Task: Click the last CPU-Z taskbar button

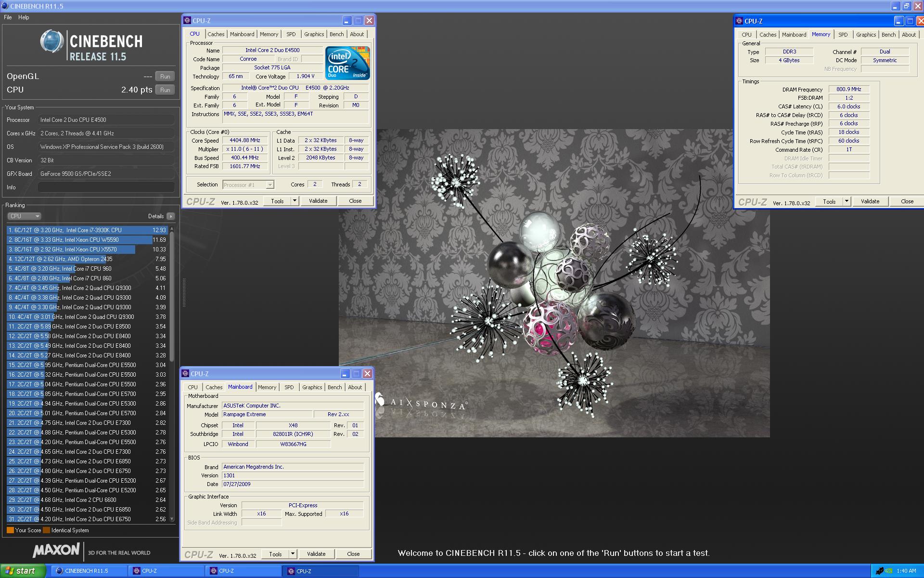Action: [x=320, y=571]
